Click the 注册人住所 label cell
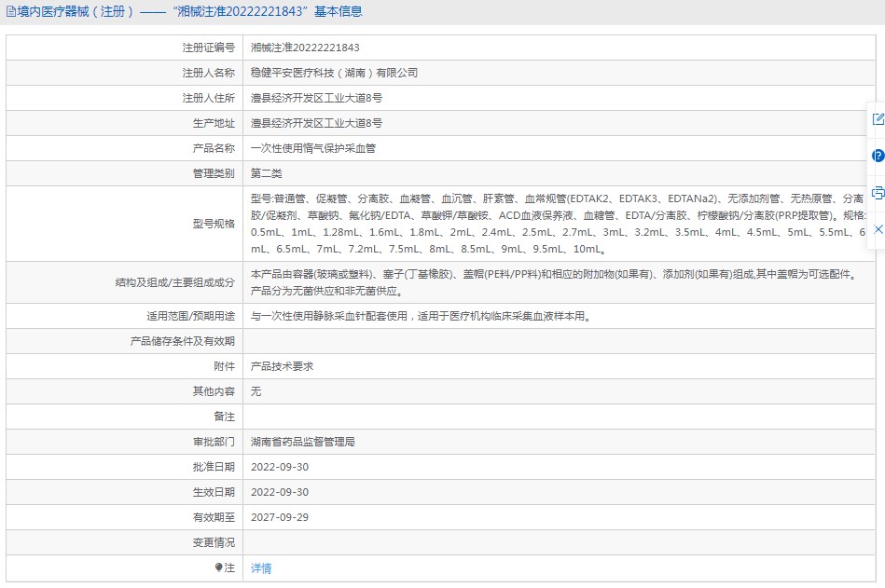This screenshot has width=885, height=588. click(x=125, y=98)
